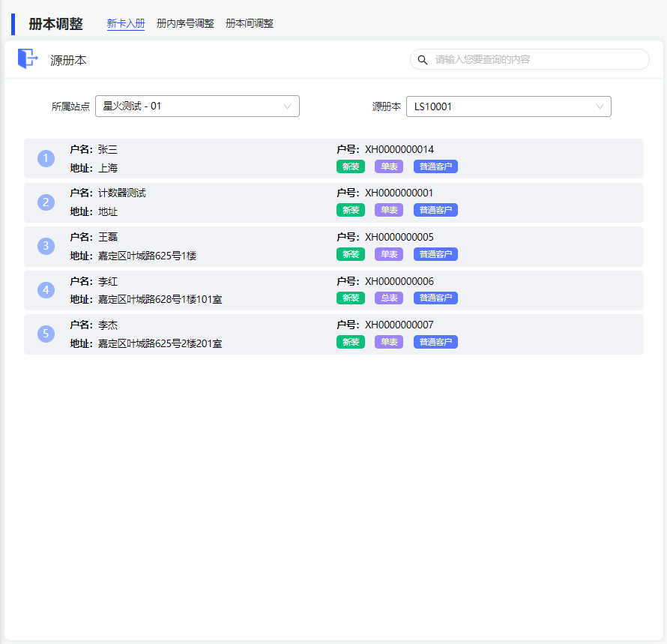
Task: Click the address 上海
Action: tap(108, 168)
